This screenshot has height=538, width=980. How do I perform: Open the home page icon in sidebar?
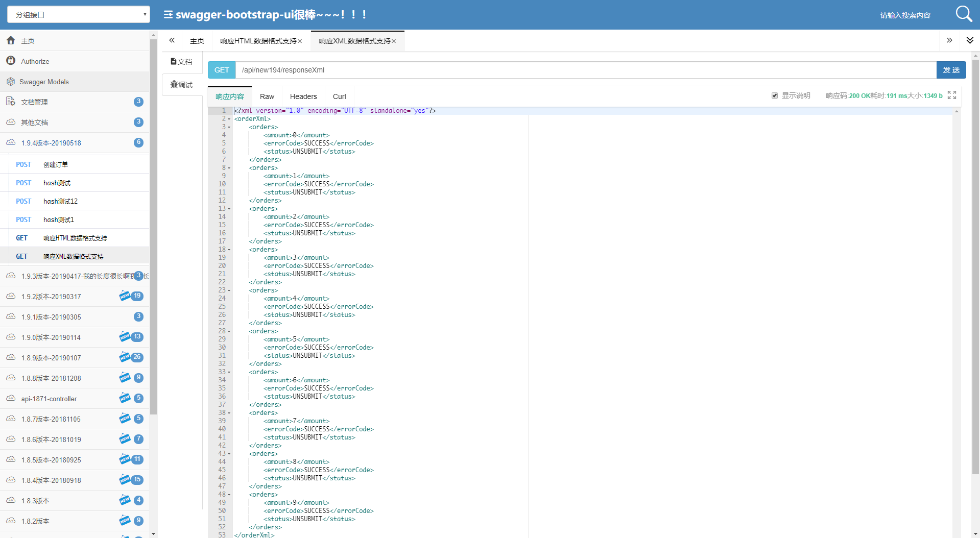tap(11, 40)
